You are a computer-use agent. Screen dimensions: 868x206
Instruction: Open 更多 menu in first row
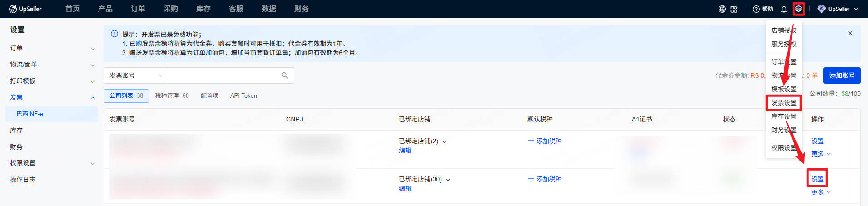click(821, 154)
